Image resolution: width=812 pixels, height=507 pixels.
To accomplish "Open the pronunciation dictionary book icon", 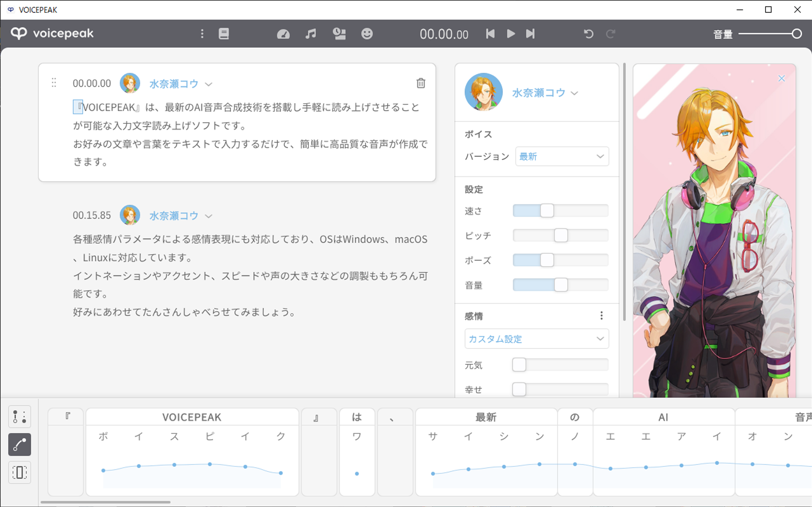I will 224,34.
